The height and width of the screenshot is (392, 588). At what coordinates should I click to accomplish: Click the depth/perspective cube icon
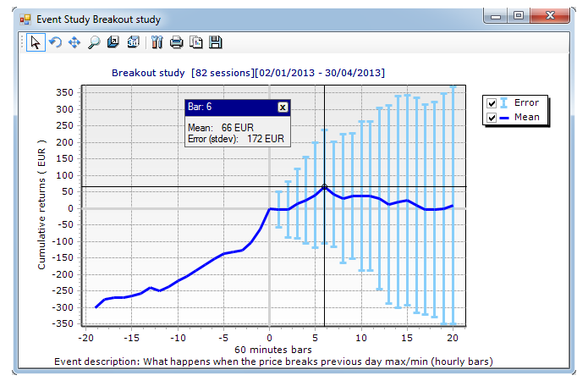113,42
